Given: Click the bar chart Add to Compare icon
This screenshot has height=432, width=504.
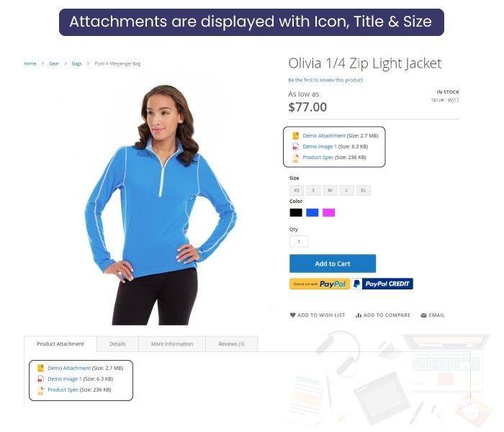Looking at the screenshot, I should click(359, 315).
